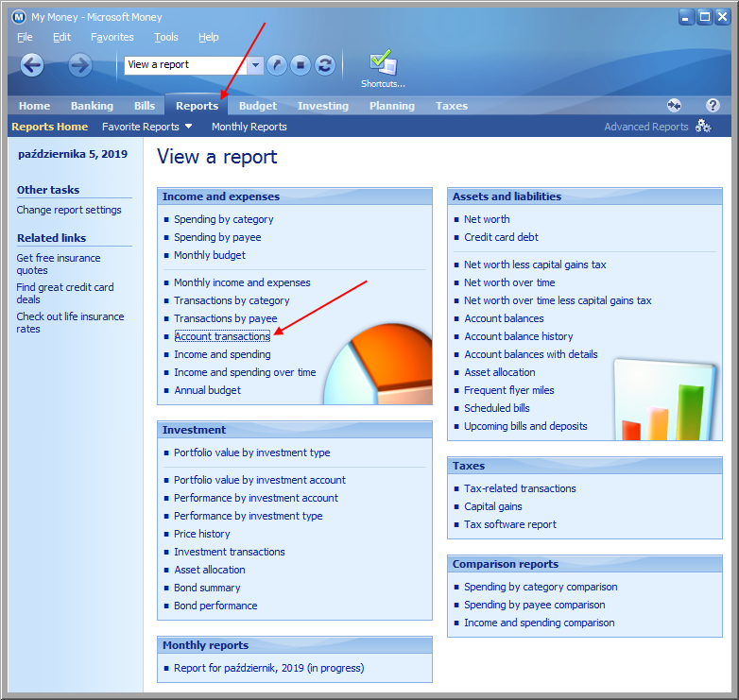Viewport: 739px width, 700px height.
Task: Click inside the 'View a report' address field
Action: coord(184,65)
